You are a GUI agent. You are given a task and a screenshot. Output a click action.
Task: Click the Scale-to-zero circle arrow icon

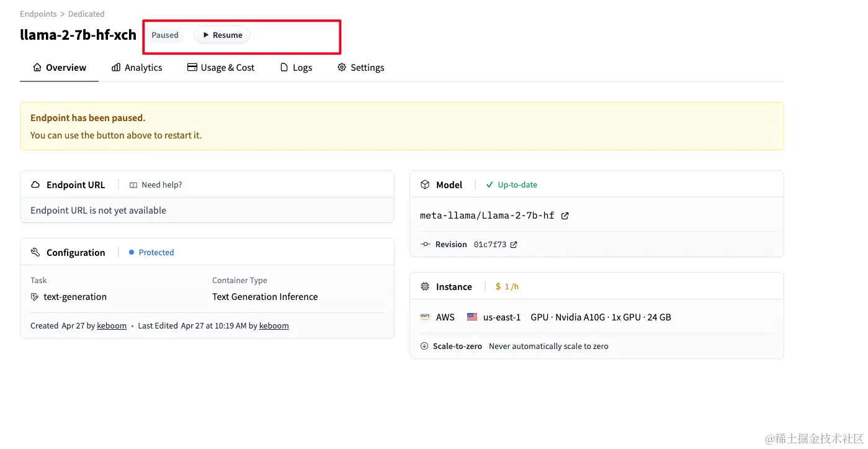tap(424, 347)
